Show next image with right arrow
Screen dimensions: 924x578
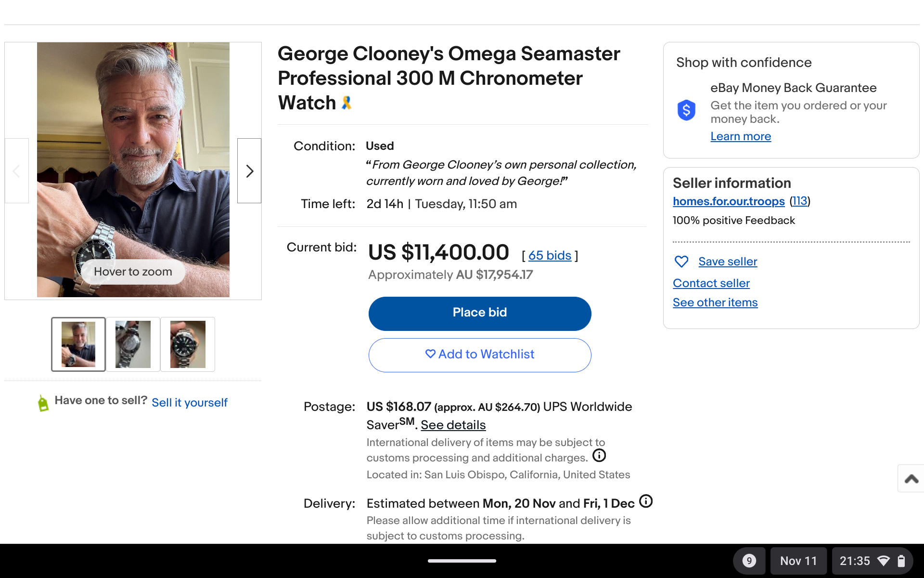(x=249, y=171)
